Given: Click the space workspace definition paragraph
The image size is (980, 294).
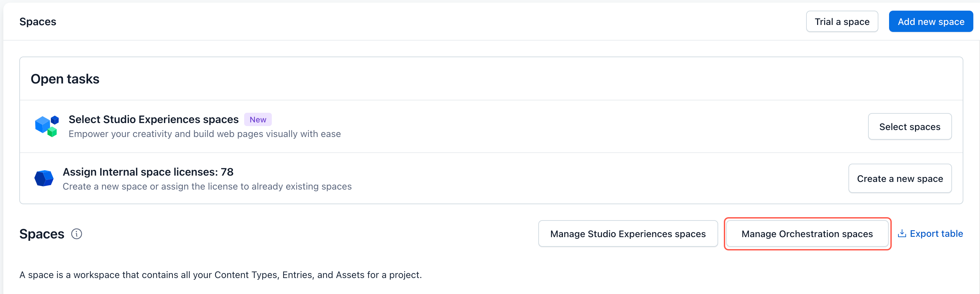Looking at the screenshot, I should tap(220, 275).
